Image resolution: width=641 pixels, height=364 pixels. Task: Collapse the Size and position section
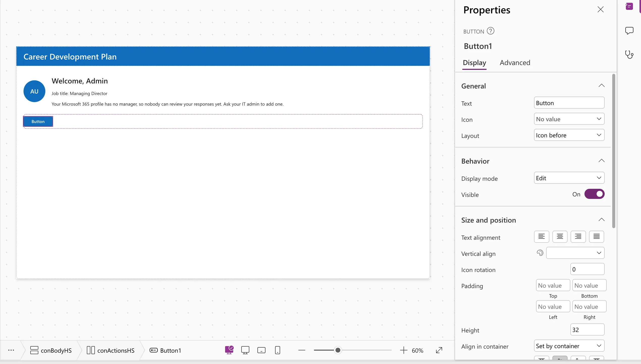point(602,220)
